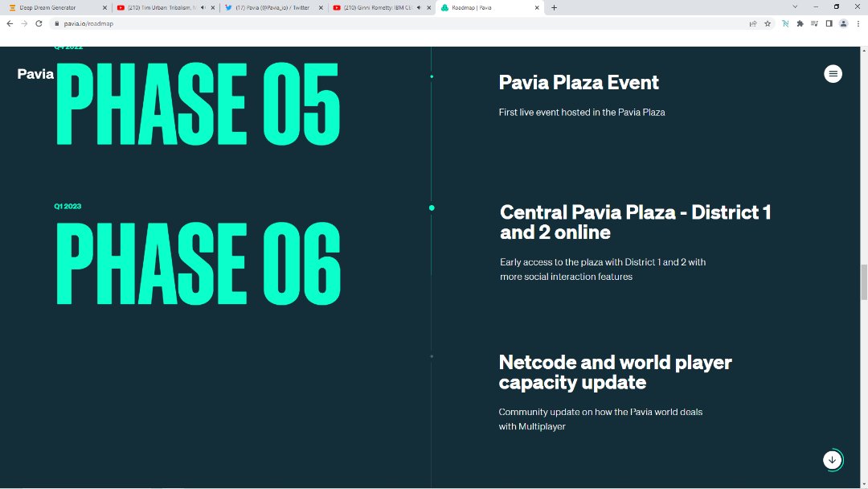Open a new tab with plus button

(x=554, y=8)
